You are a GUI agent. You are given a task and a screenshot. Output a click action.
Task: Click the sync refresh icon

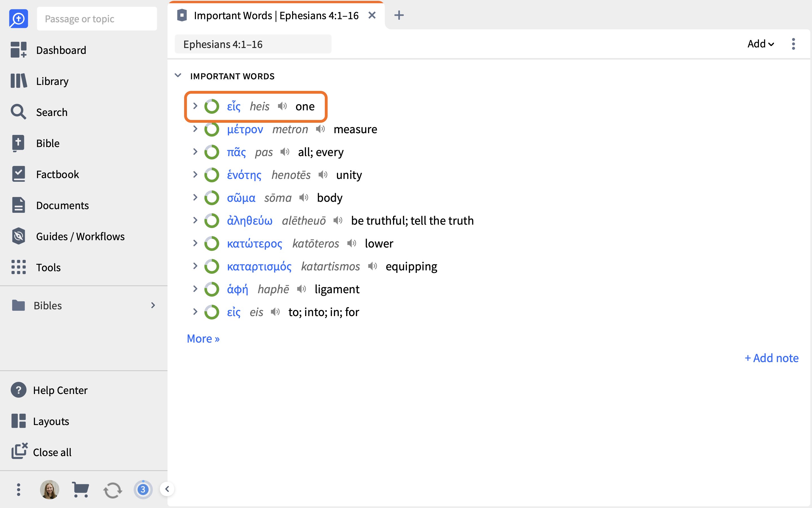pos(112,490)
